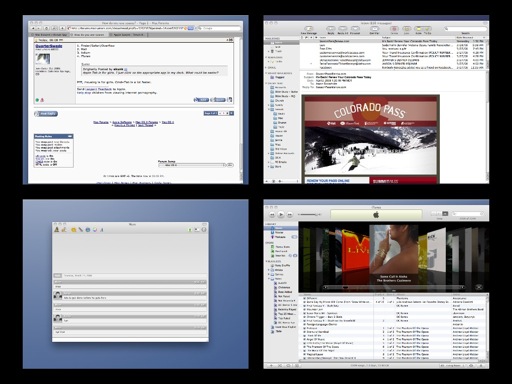
Task: Adjust the iTunes volume slider
Action: [309, 215]
